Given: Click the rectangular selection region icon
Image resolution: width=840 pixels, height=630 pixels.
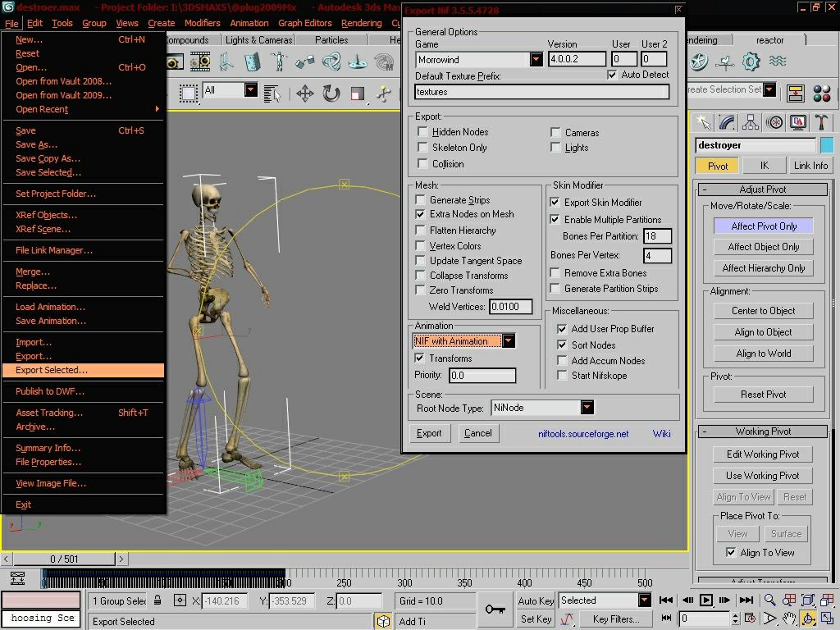Looking at the screenshot, I should point(188,94).
